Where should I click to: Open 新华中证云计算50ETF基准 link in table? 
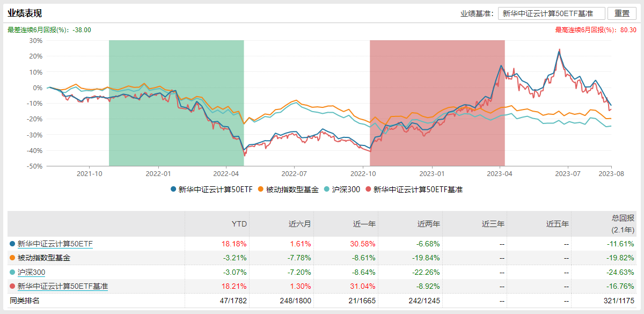click(62, 287)
